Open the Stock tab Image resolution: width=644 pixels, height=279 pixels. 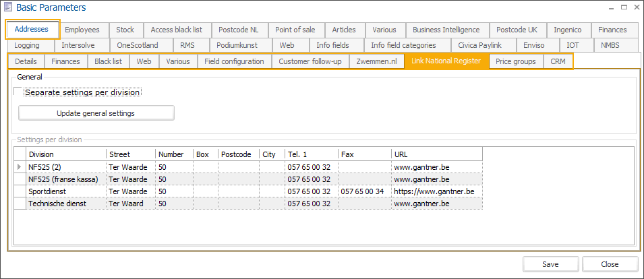(x=125, y=30)
